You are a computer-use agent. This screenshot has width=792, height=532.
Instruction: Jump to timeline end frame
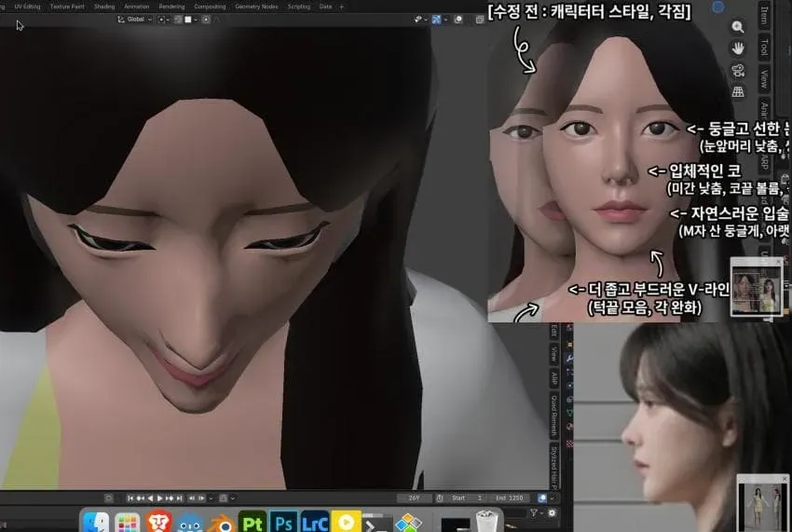[x=179, y=498]
